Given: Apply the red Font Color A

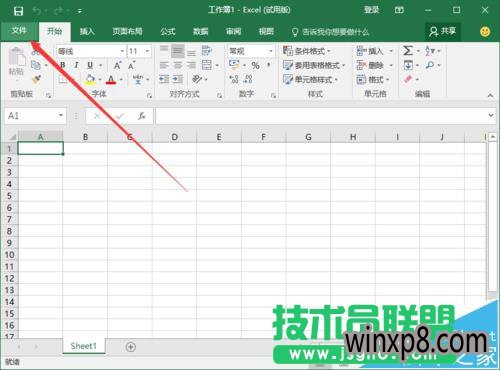Looking at the screenshot, I should (x=111, y=80).
